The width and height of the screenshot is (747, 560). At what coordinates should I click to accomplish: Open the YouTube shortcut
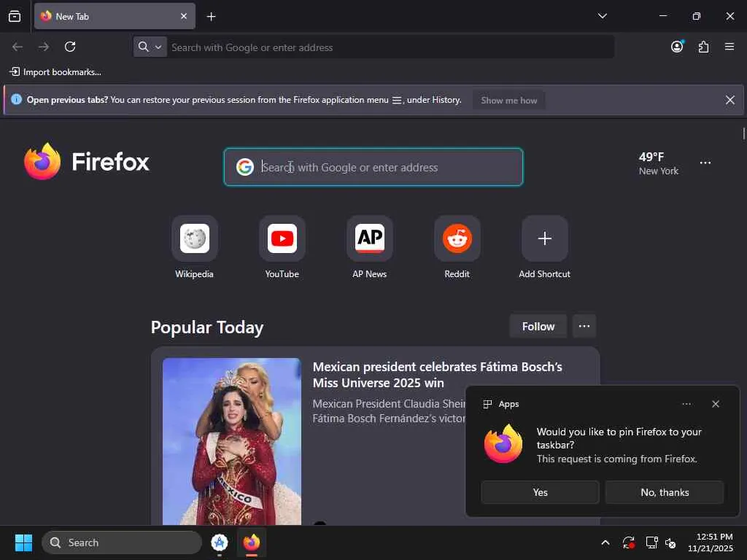(x=282, y=248)
